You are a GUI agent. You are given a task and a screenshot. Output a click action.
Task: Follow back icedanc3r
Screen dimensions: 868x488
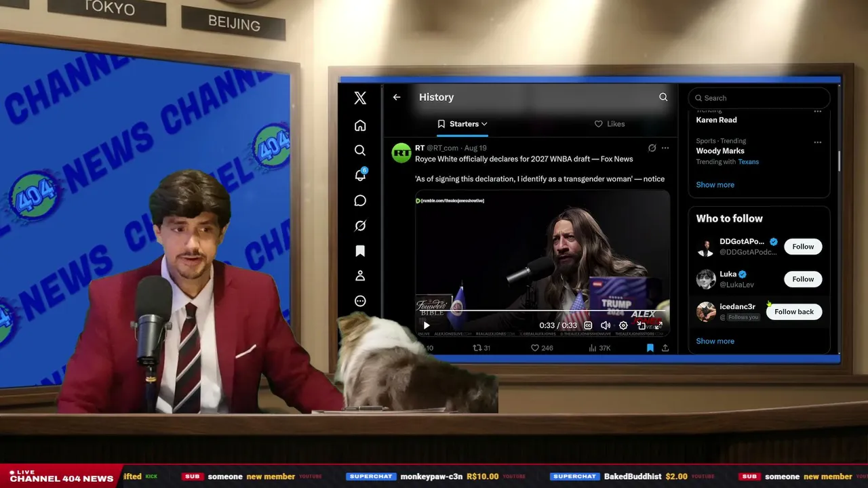point(794,312)
